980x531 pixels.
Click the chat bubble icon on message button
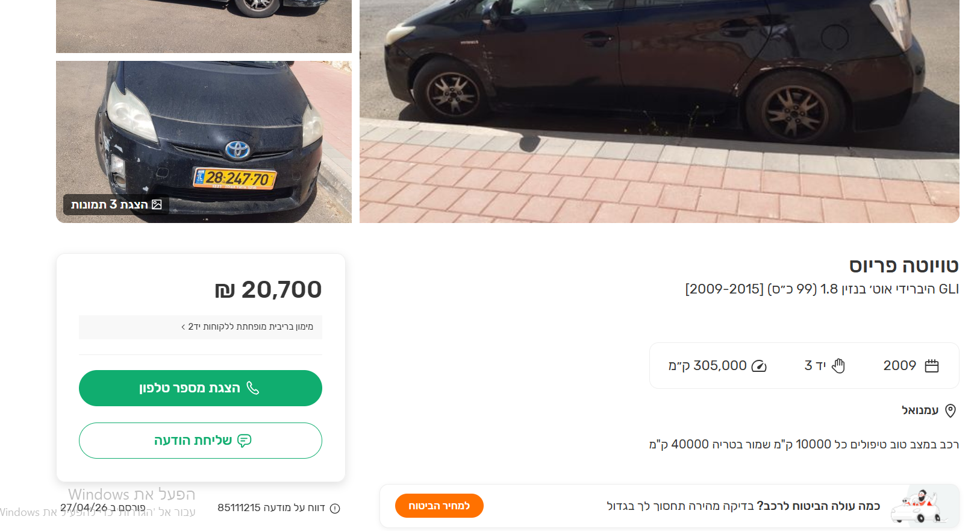(244, 441)
